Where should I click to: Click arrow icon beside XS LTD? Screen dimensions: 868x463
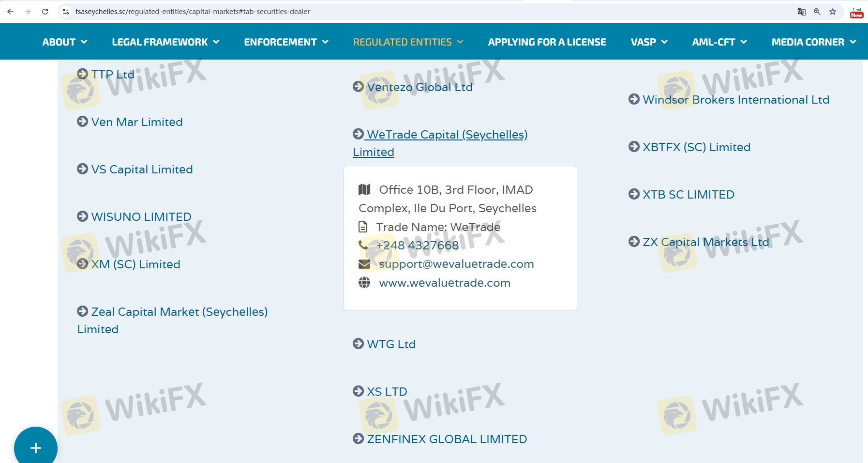point(358,391)
